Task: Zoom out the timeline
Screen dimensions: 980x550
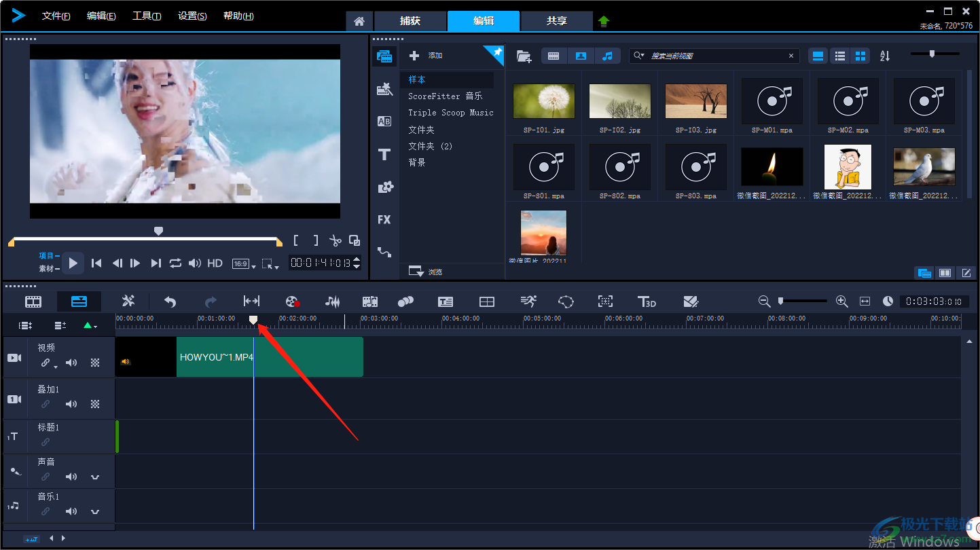Action: [x=764, y=301]
